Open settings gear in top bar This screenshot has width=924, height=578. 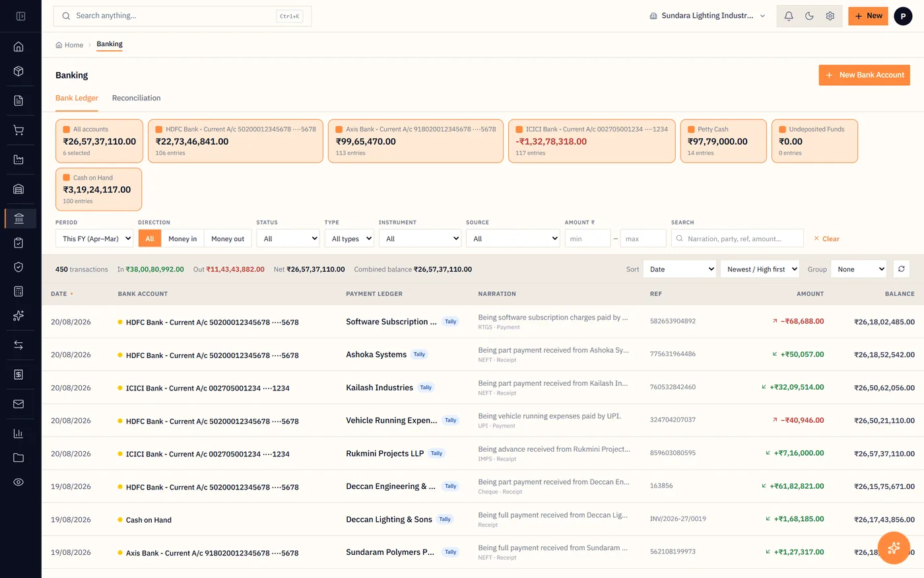(830, 16)
